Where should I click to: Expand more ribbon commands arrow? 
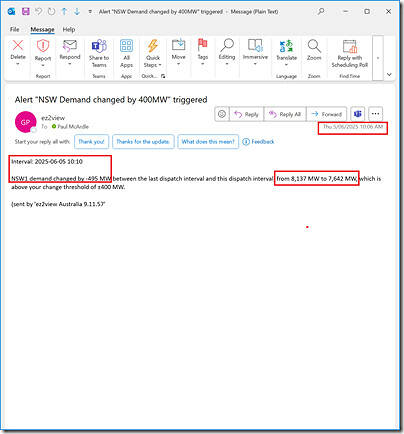[378, 58]
